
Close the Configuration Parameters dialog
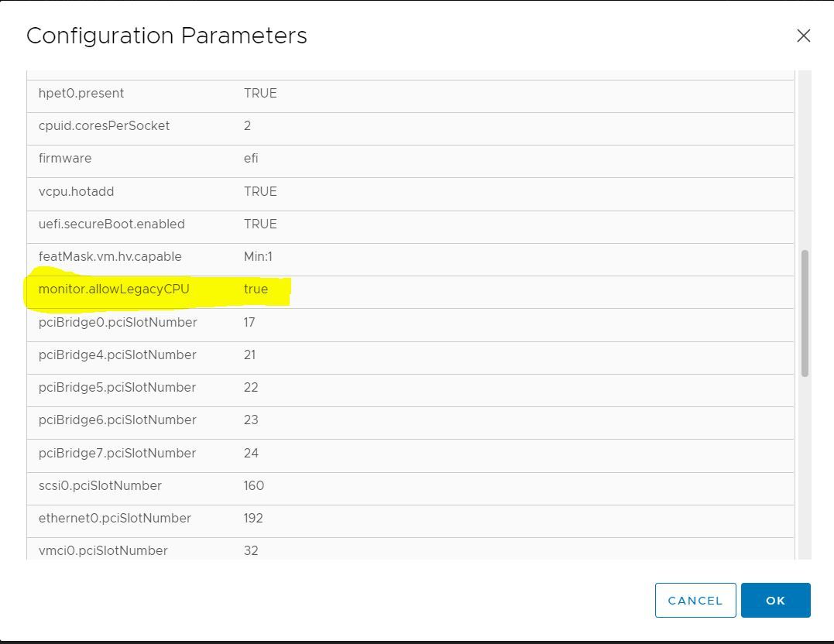coord(803,36)
